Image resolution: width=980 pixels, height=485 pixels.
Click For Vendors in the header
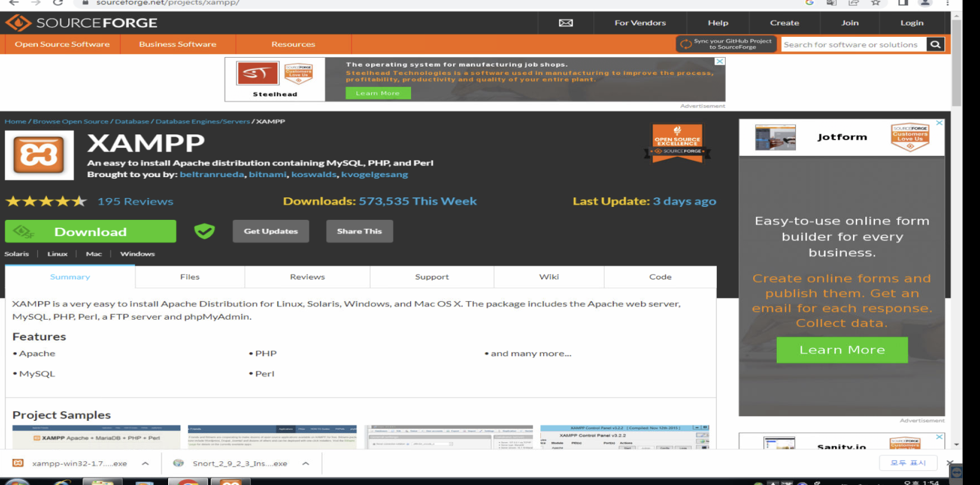click(x=640, y=23)
